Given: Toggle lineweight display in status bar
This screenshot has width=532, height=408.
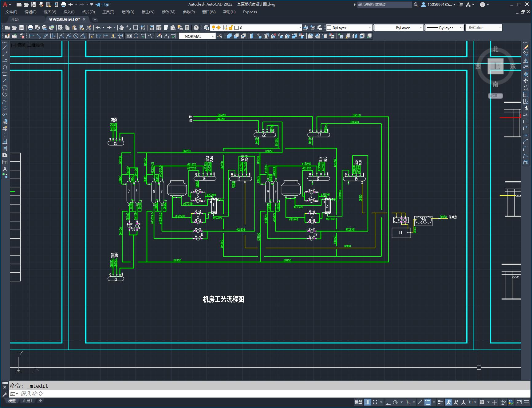Looking at the screenshot, I should (440, 402).
